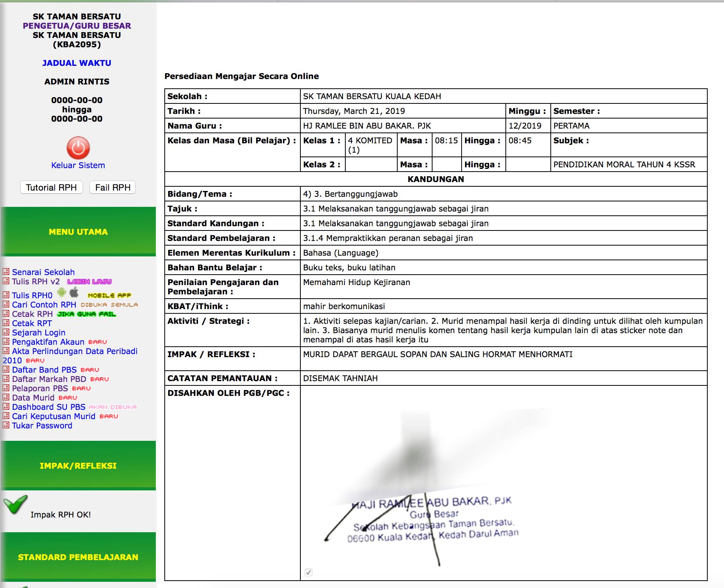
Task: Toggle the checkbox under the signature stamp
Action: tap(309, 572)
